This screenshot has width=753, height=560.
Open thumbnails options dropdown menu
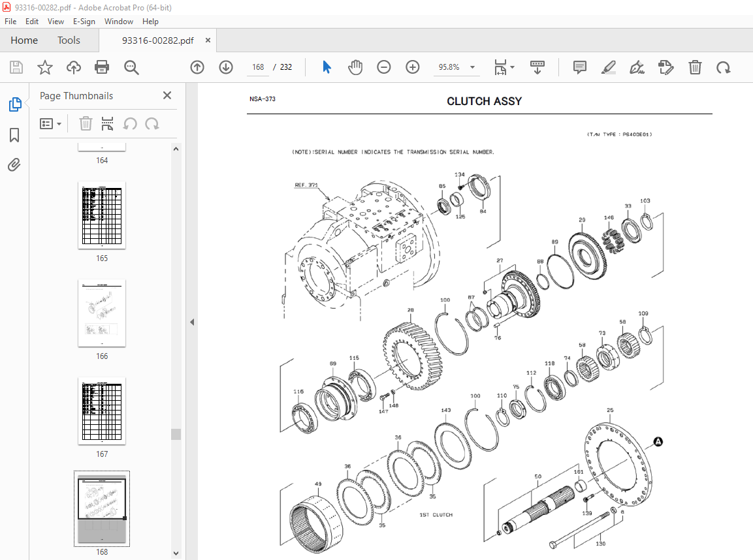(x=50, y=124)
